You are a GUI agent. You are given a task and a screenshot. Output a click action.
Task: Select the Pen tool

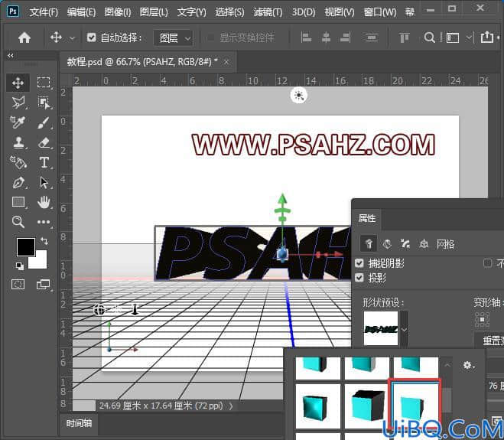18,182
